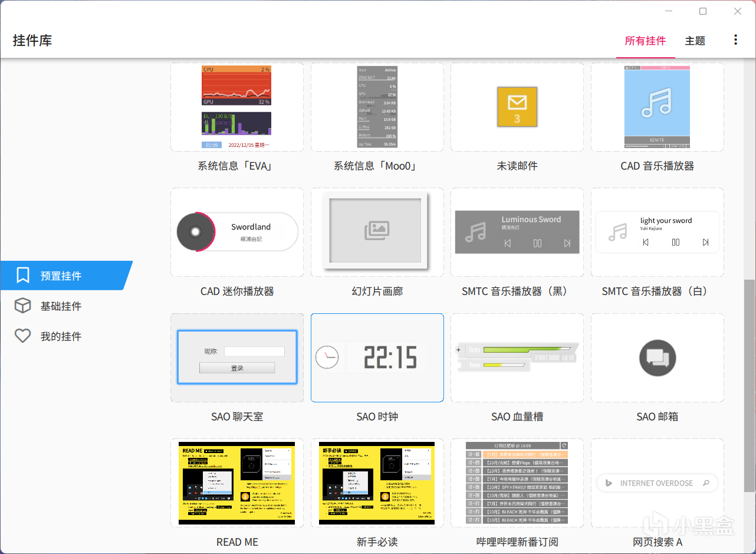The height and width of the screenshot is (554, 756).
Task: Click the highlighted SAO 聊天室 widget
Action: [x=236, y=358]
